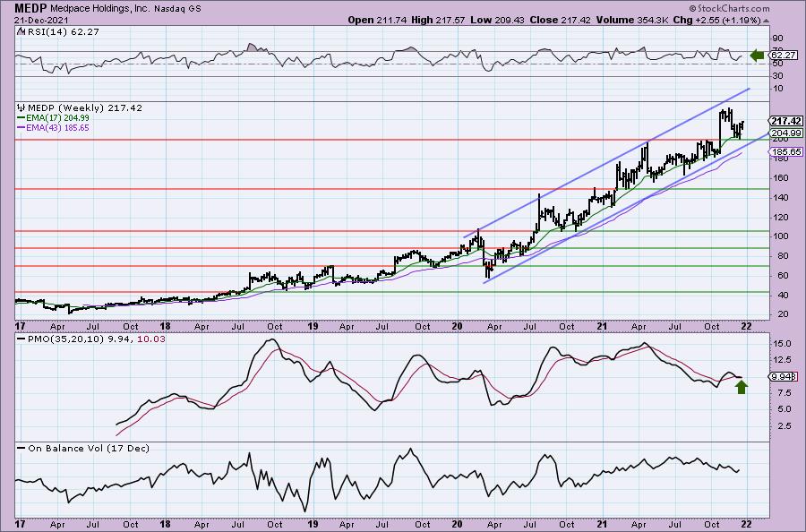Click the 160 price level on right axis

780,178
